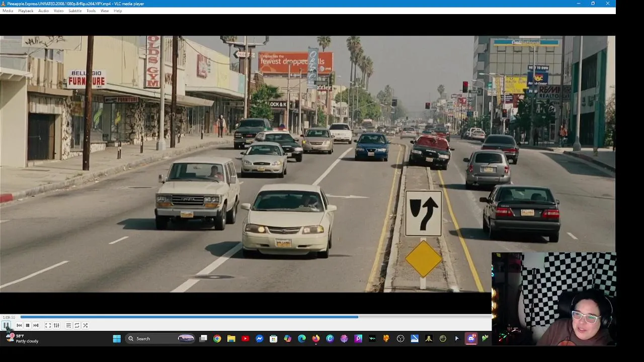Image resolution: width=644 pixels, height=362 pixels.
Task: Click the video display area
Action: [307, 163]
